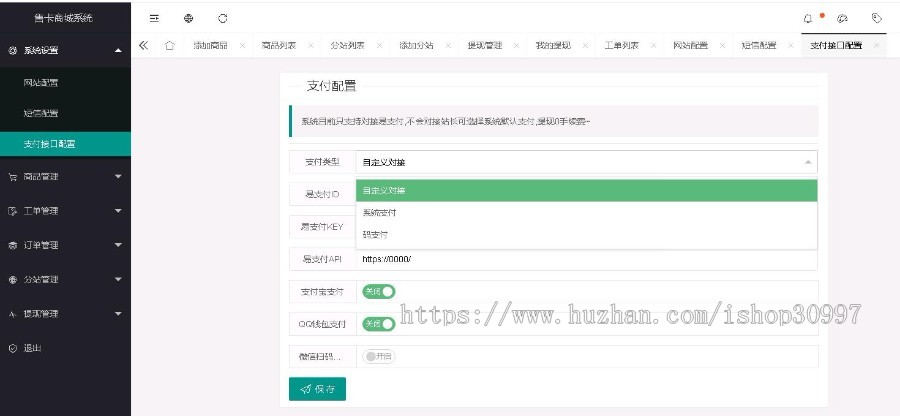Viewport: 900px width, 416px height.
Task: Click the double-left-arrow tab scroll icon
Action: coord(143,45)
